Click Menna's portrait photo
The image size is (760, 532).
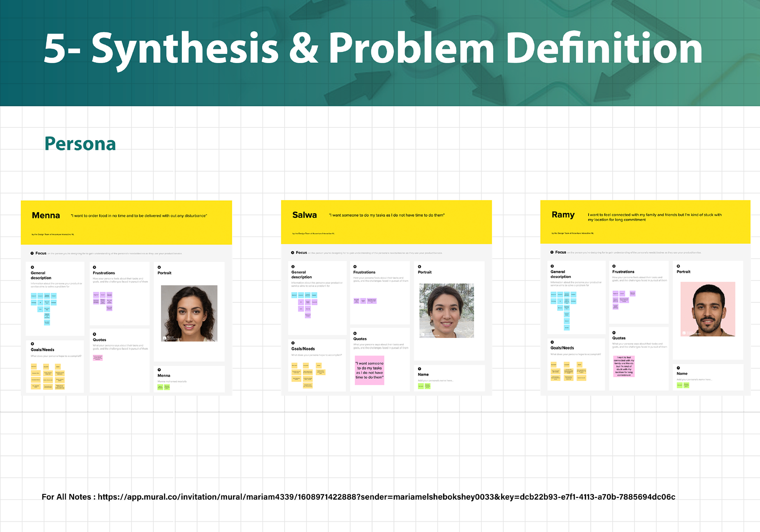[189, 313]
